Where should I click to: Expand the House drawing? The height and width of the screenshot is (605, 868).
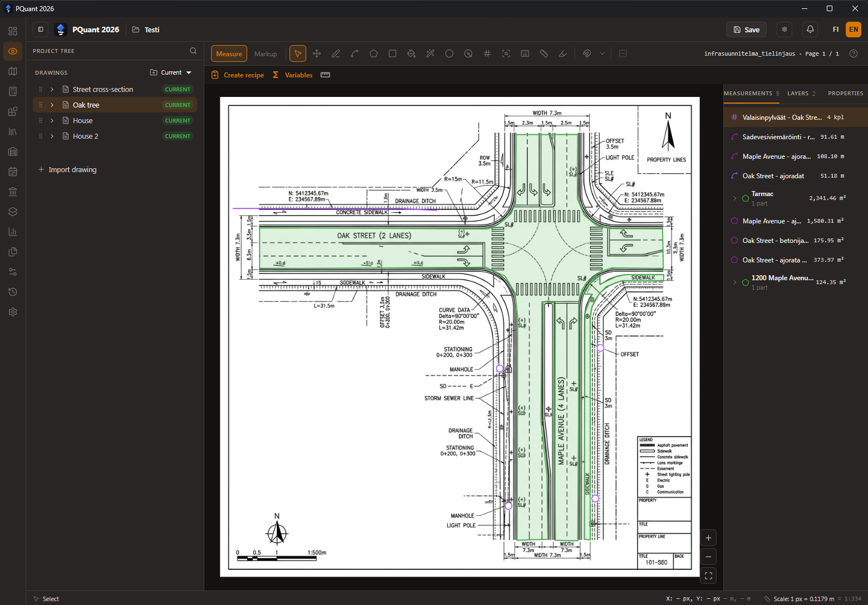click(52, 120)
